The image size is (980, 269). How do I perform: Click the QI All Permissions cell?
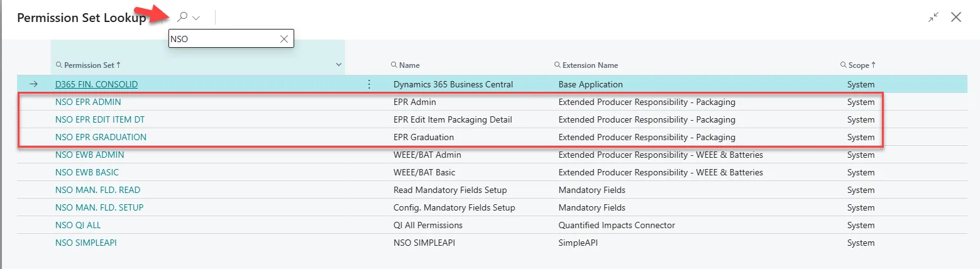[427, 225]
